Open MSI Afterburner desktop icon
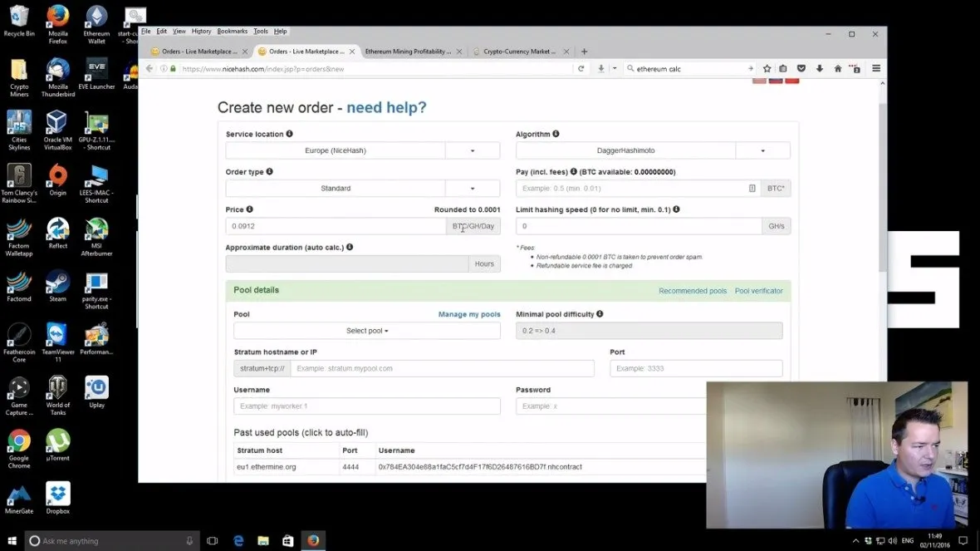980x551 pixels. tap(96, 237)
